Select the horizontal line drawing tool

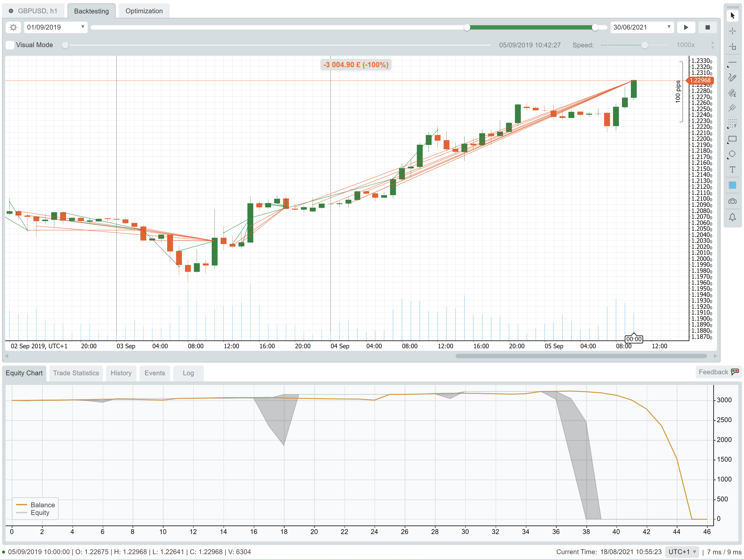tap(732, 63)
